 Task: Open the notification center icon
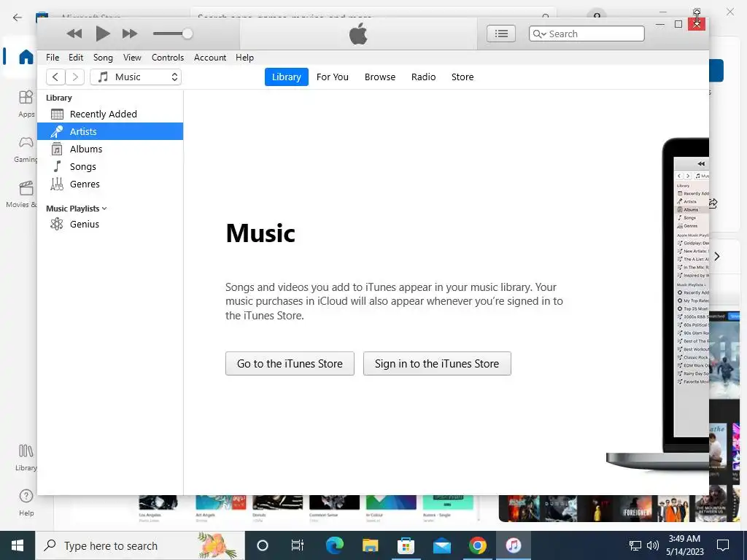pos(723,545)
